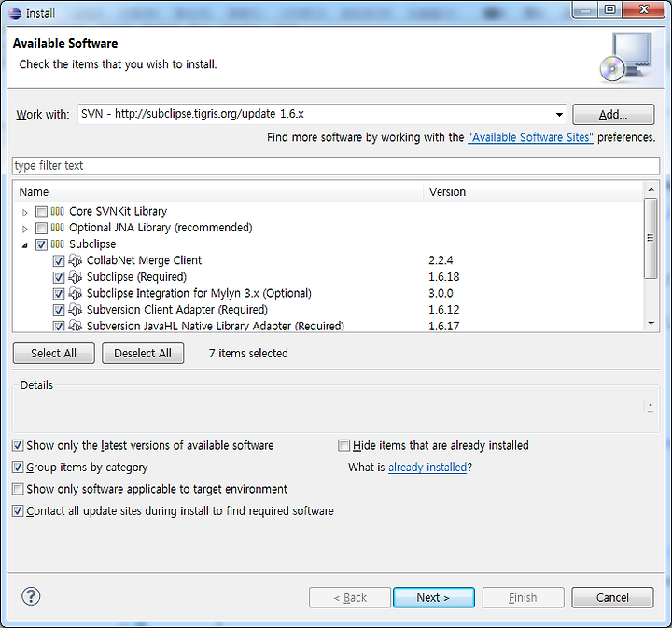Click the Add... button
672x628 pixels.
pos(613,115)
